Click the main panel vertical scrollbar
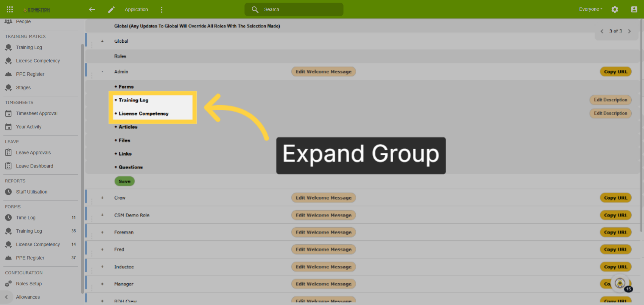Screen dimensions: 644x305 pos(642,126)
